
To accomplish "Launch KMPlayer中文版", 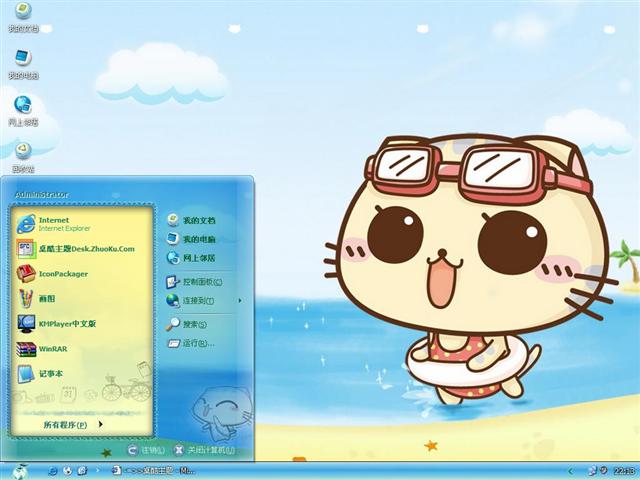I will tap(57, 324).
